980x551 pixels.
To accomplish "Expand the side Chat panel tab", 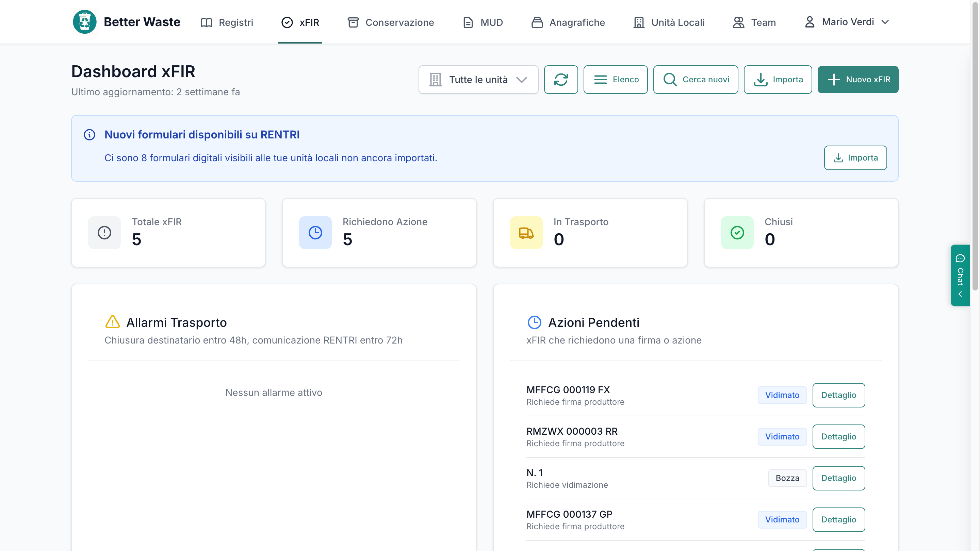I will click(960, 275).
